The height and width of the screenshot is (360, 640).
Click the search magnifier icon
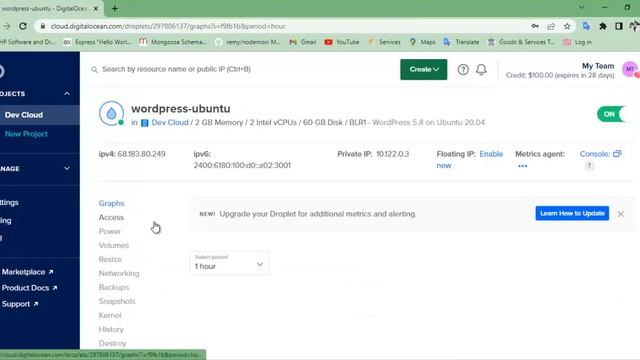click(x=94, y=69)
